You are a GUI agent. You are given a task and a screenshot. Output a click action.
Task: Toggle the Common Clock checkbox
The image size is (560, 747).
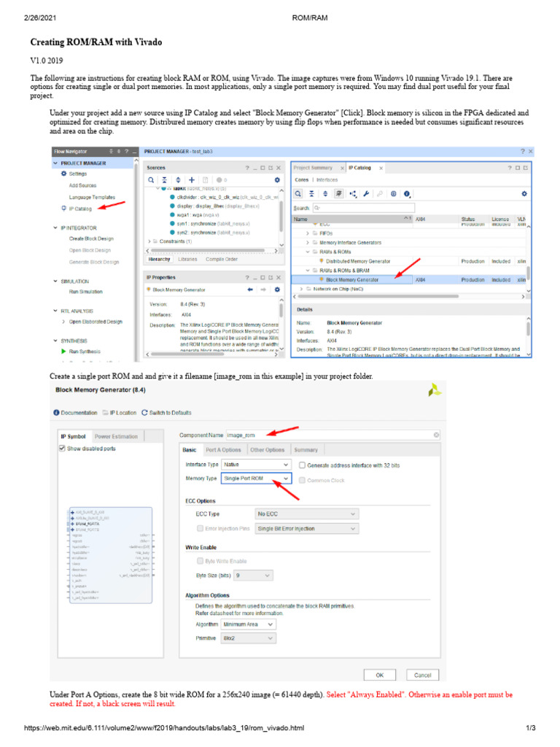pos(302,480)
